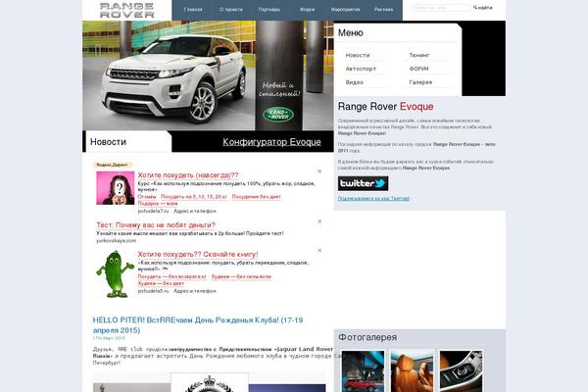Close the 'Хотите похудеть (навсегда)??' ad

319,171
